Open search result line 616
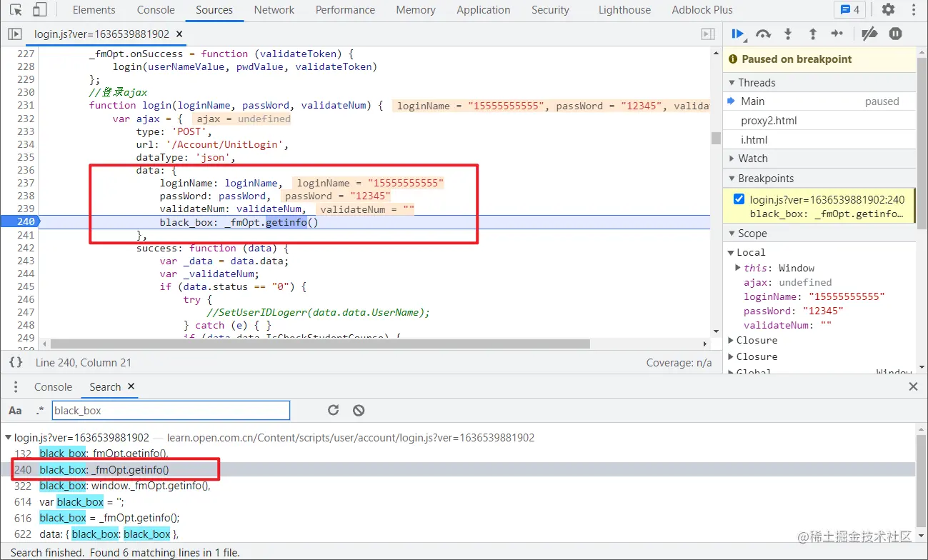928x560 pixels. (457, 518)
